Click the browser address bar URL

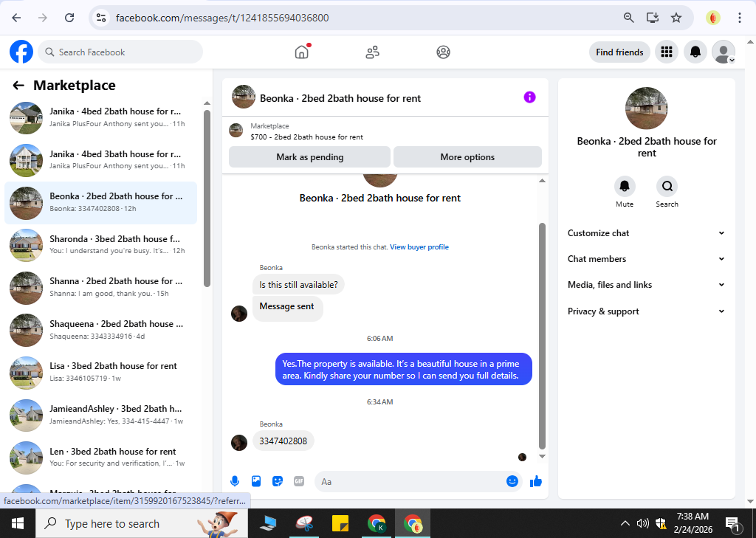coord(222,18)
